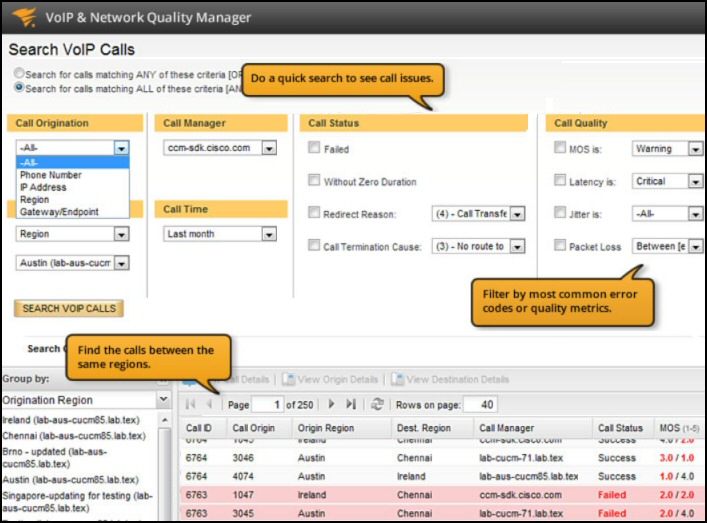Open Packet Loss Between dropdown

pyautogui.click(x=667, y=246)
